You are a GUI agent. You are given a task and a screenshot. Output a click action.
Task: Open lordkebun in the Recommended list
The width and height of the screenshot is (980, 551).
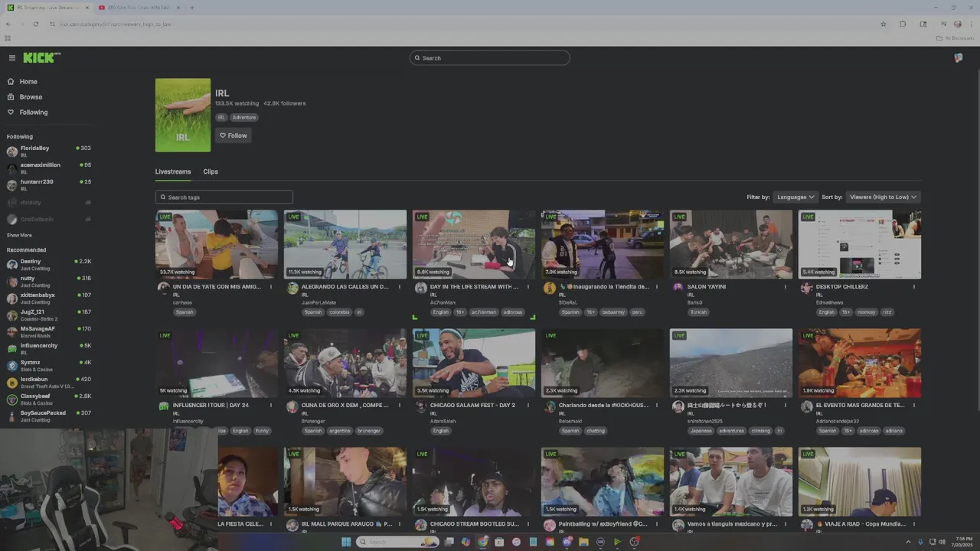tap(49, 383)
